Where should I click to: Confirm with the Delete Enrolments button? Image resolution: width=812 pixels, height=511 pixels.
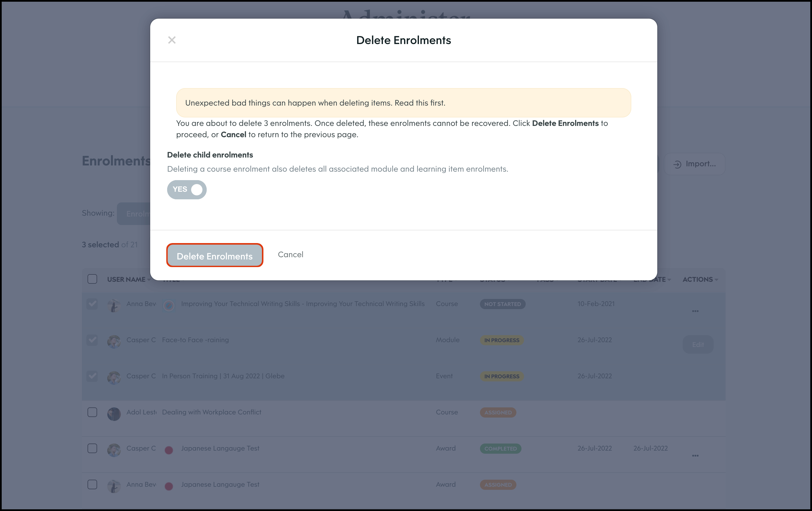click(215, 255)
